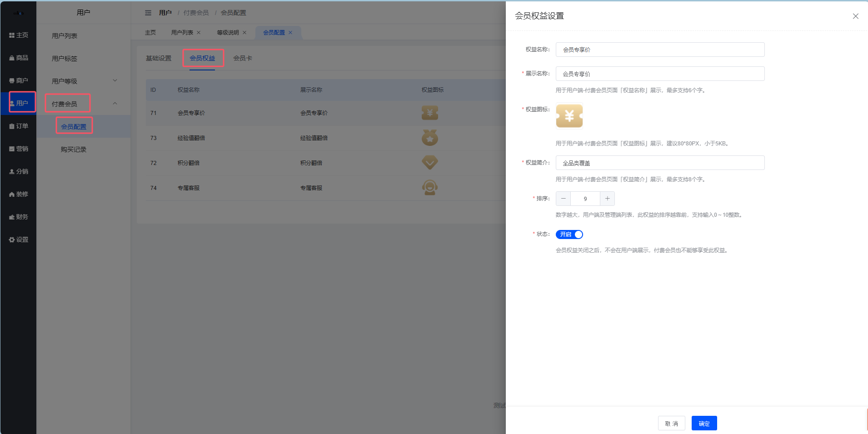Increase 排序 value with the plus stepper
Screen dimensions: 868x434
coord(607,199)
